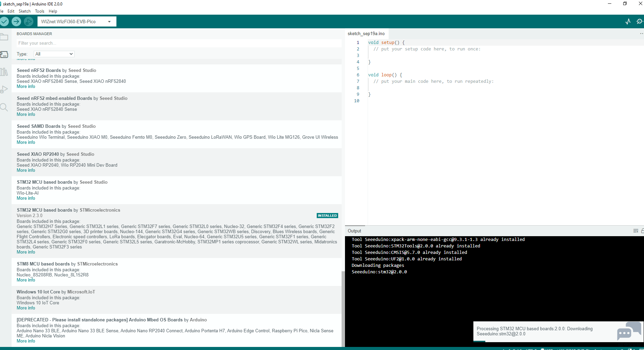Screen dimensions: 644x350
Task: Place cursor on void setup() line
Action: (386, 43)
